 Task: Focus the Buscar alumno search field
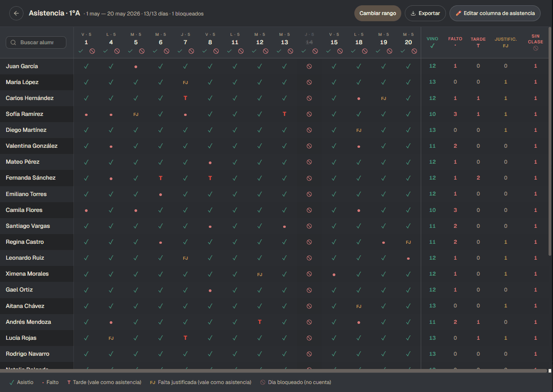[36, 42]
